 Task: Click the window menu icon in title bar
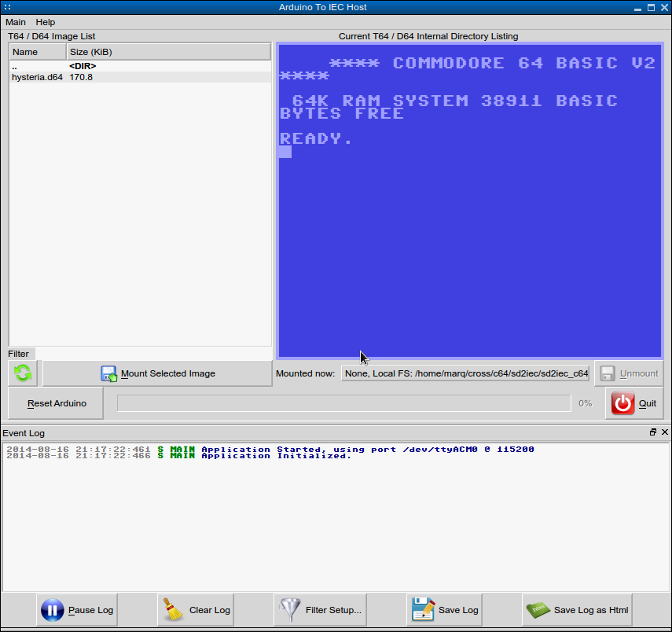[x=7, y=7]
